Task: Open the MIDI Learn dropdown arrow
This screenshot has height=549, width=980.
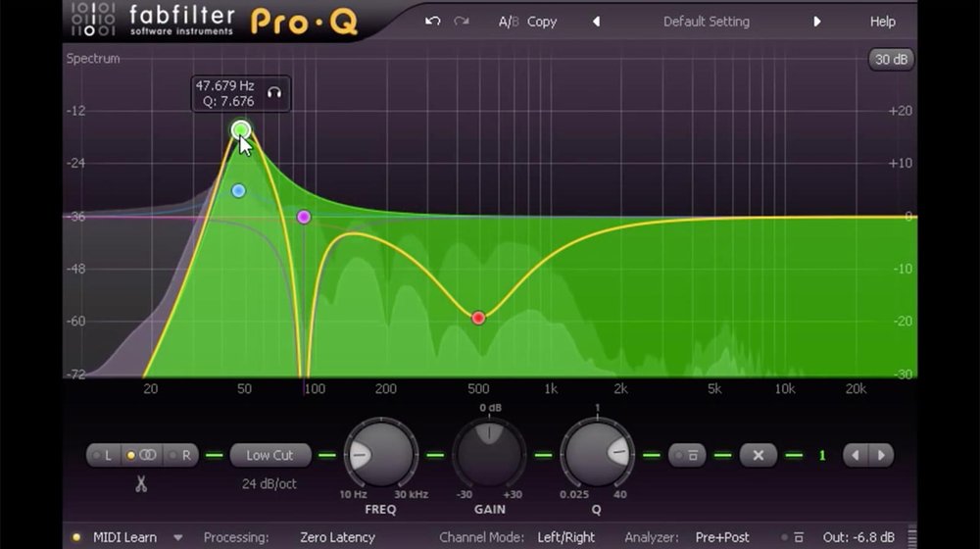Action: (x=178, y=537)
